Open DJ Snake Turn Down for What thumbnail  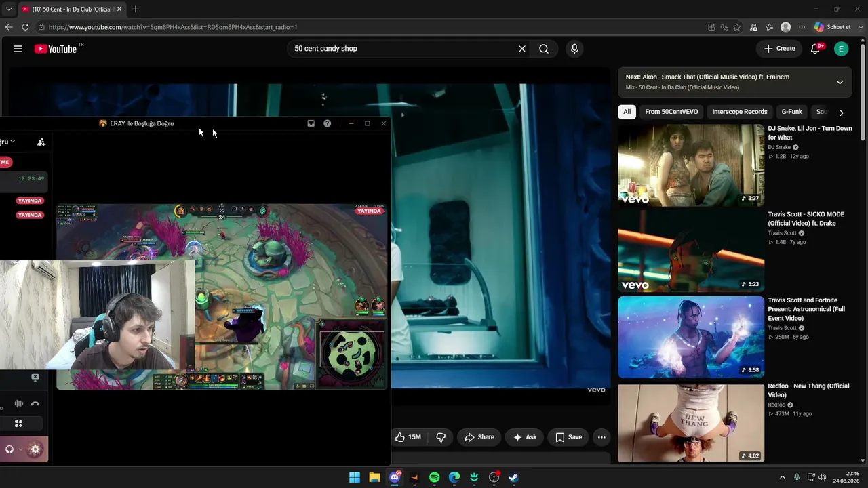tap(691, 165)
